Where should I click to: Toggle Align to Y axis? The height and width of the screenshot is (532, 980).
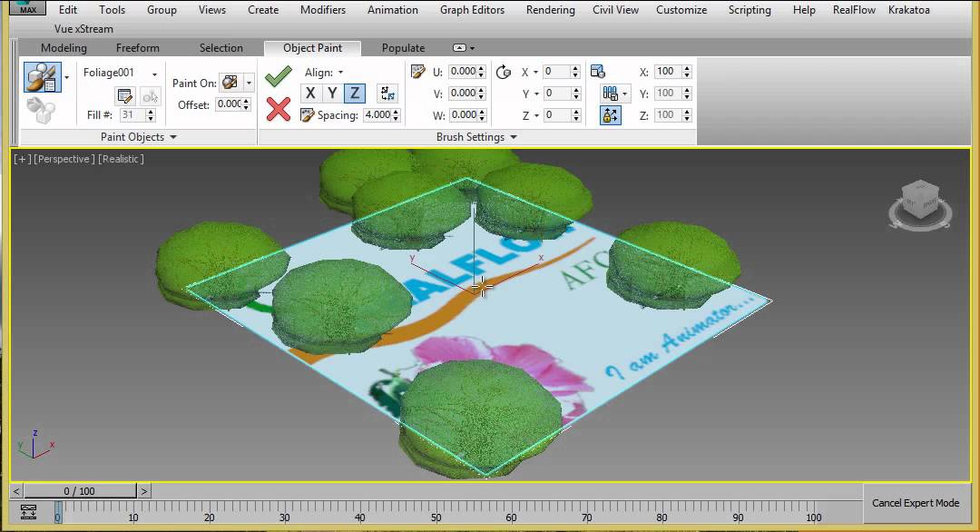[332, 94]
